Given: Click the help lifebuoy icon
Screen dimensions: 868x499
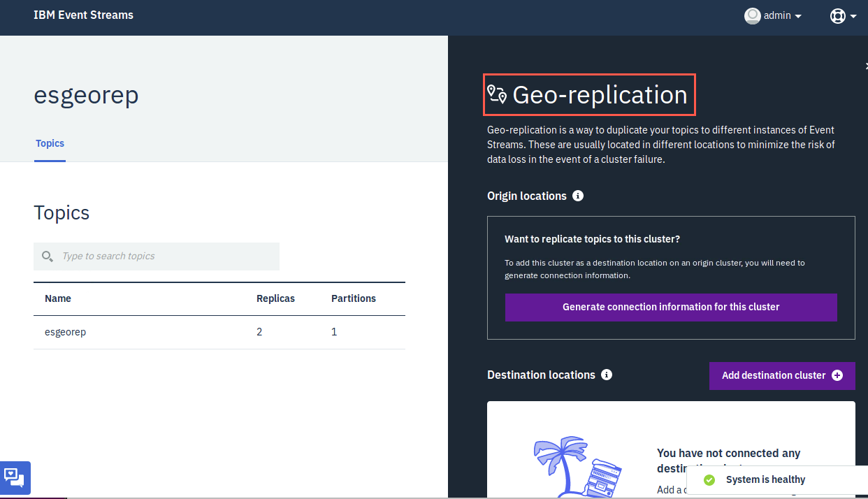Looking at the screenshot, I should pos(837,15).
